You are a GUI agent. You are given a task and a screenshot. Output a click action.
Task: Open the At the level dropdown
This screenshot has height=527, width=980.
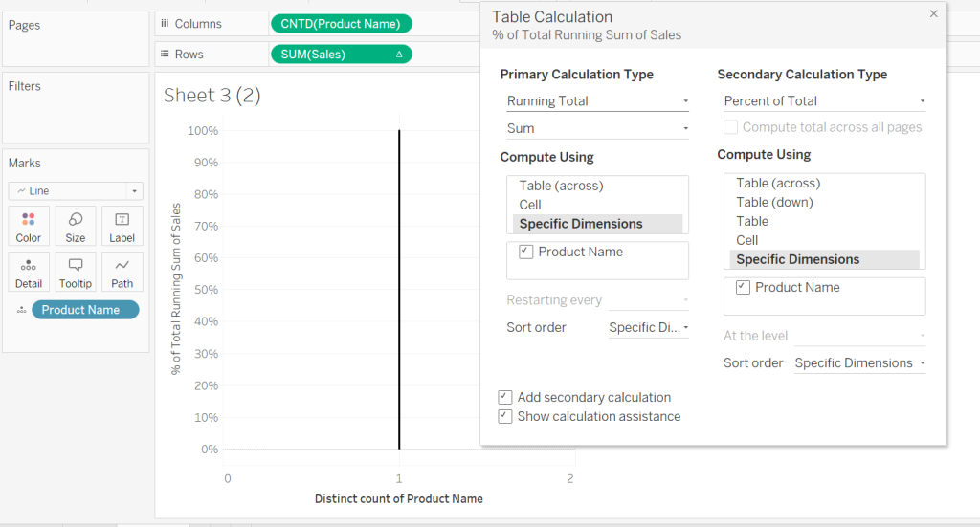point(860,336)
